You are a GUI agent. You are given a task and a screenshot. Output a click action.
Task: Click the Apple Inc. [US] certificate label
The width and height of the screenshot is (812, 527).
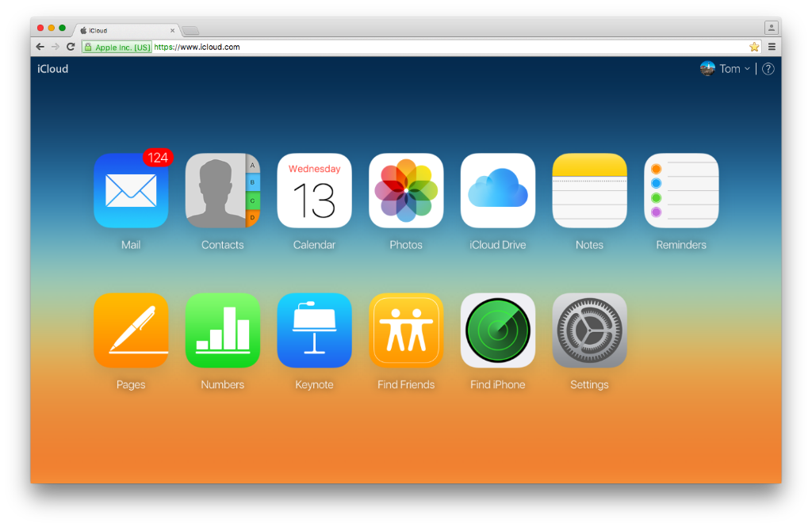[x=123, y=47]
